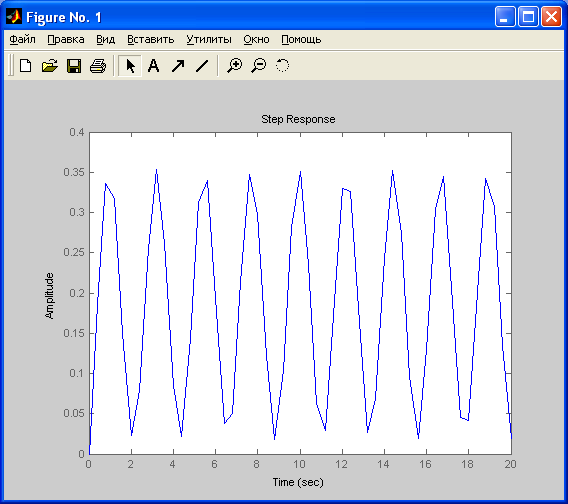Select the Step Response plot title

[x=298, y=119]
